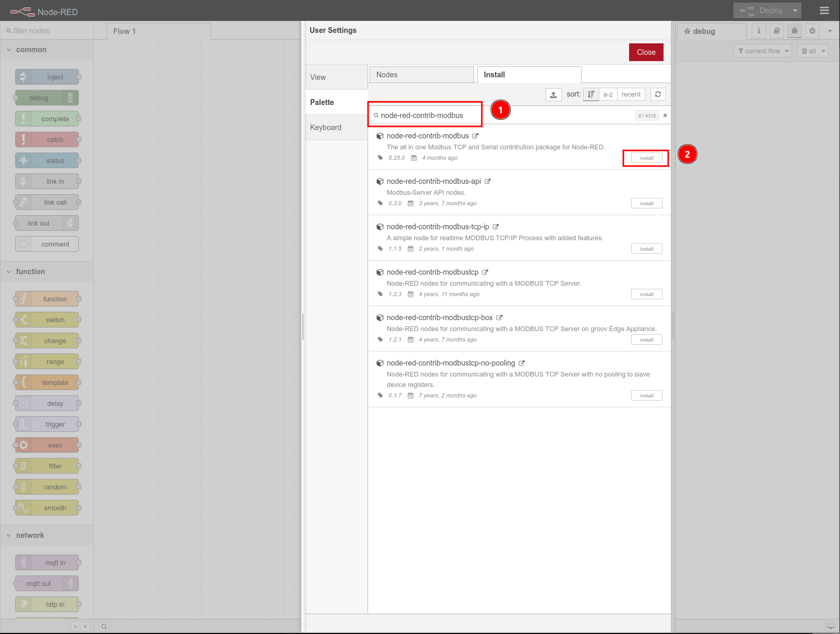This screenshot has width=840, height=634.
Task: Install node-red-contrib-modbus
Action: [646, 158]
